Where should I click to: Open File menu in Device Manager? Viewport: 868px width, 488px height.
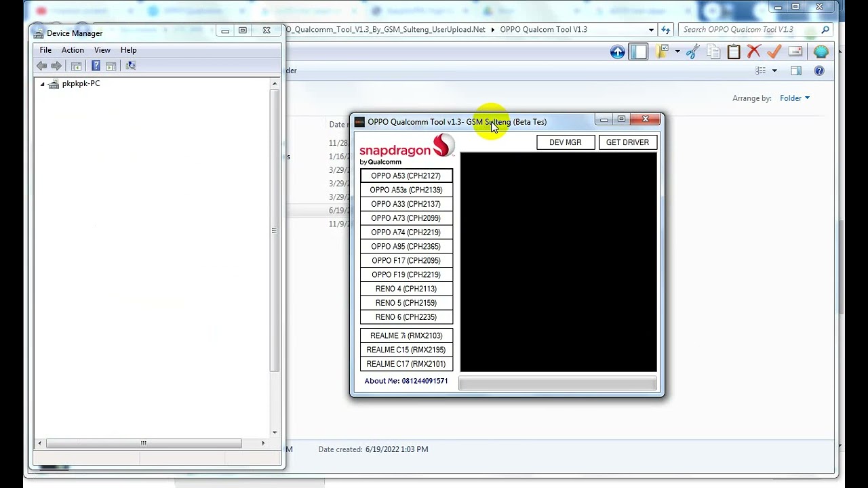[x=45, y=50]
